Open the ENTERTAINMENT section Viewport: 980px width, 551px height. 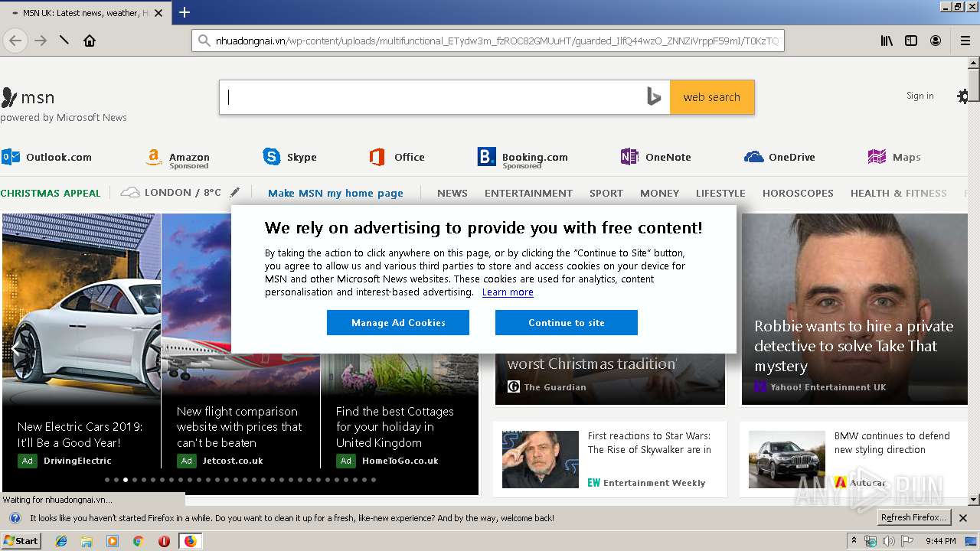(x=528, y=193)
